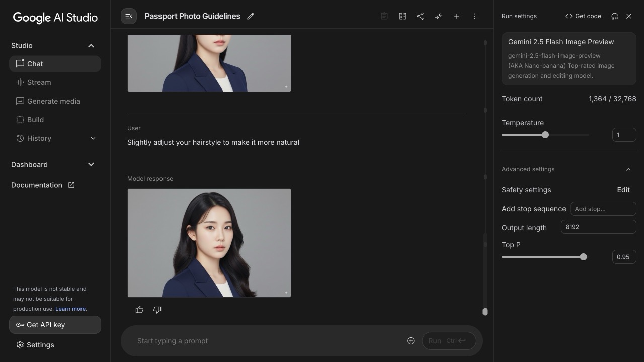Open the Gemini 2.5 Flash Image Preview model selector
644x362 pixels.
click(x=569, y=59)
